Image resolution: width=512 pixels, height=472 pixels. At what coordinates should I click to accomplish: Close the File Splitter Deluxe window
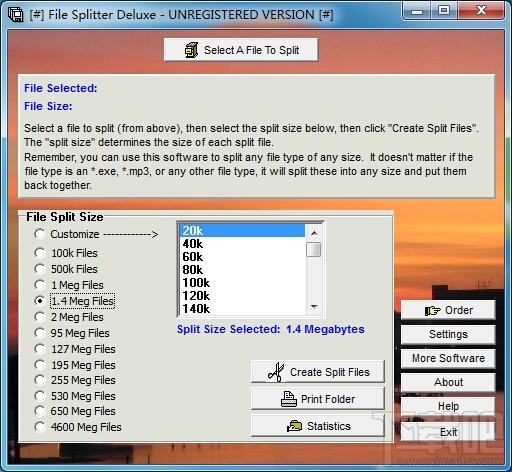(481, 11)
